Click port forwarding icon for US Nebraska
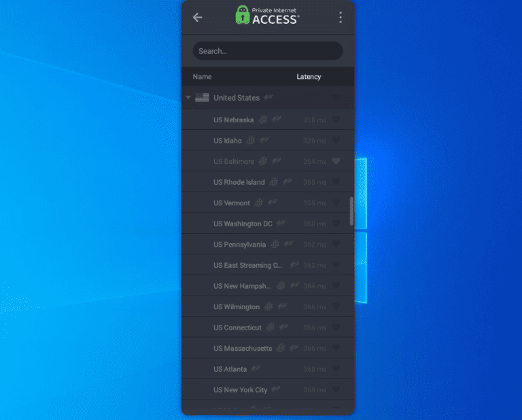Image resolution: width=522 pixels, height=420 pixels. [276, 119]
